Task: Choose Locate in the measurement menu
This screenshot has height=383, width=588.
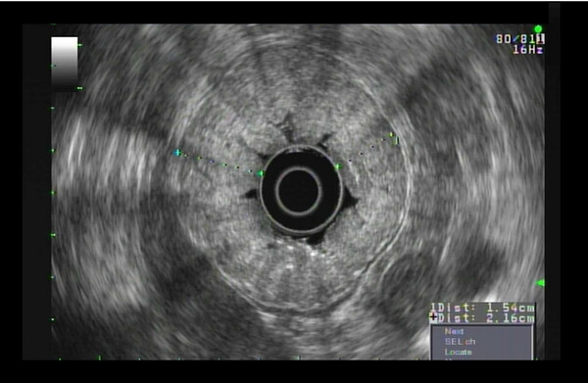Action: (x=458, y=352)
